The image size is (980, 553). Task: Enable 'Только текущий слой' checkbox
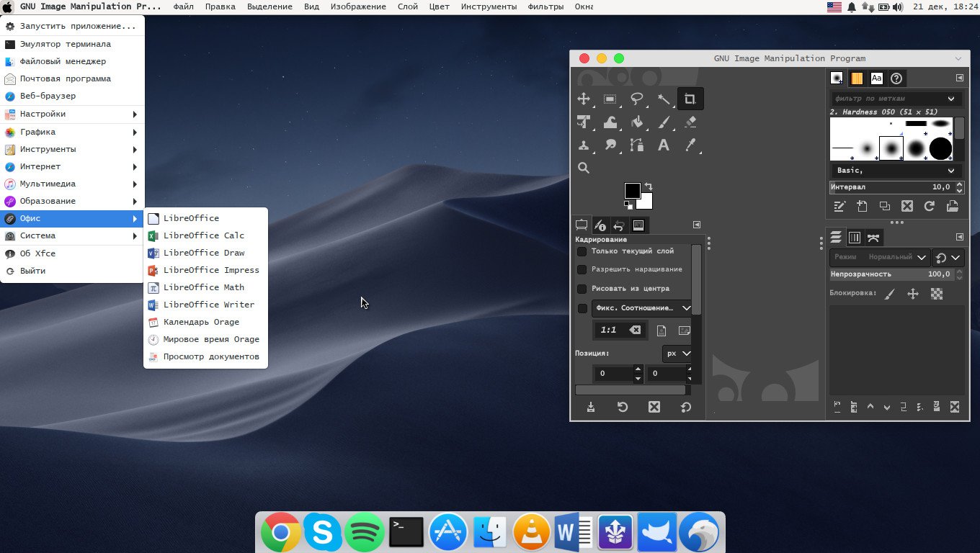(582, 251)
